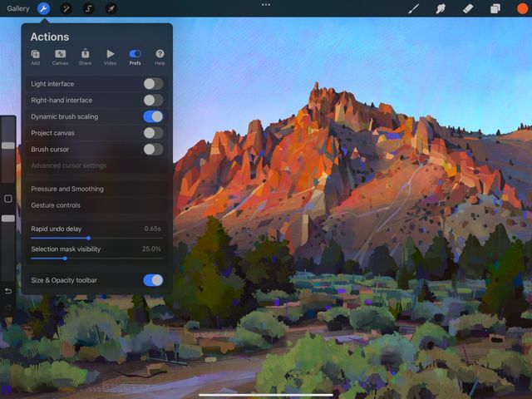This screenshot has width=532, height=399.
Task: Open Advanced cursor settings
Action: click(96, 165)
